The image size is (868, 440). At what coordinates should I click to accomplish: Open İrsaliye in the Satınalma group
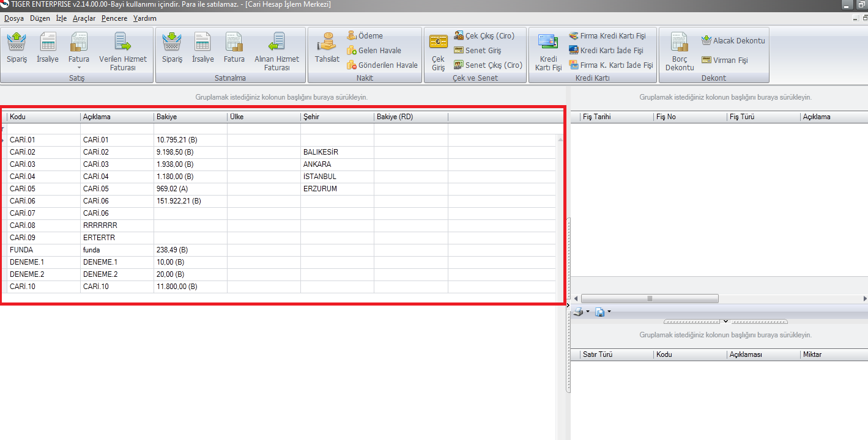203,48
